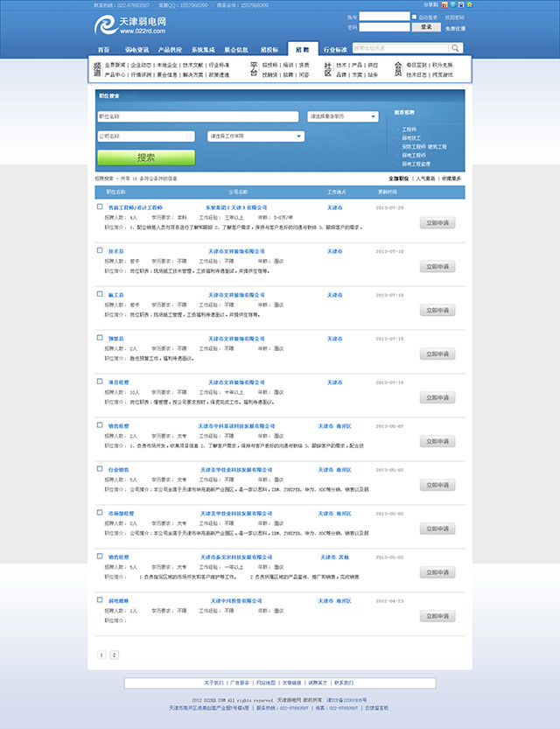Open the 请选择最低学历 dropdown
560x729 pixels.
coord(342,116)
